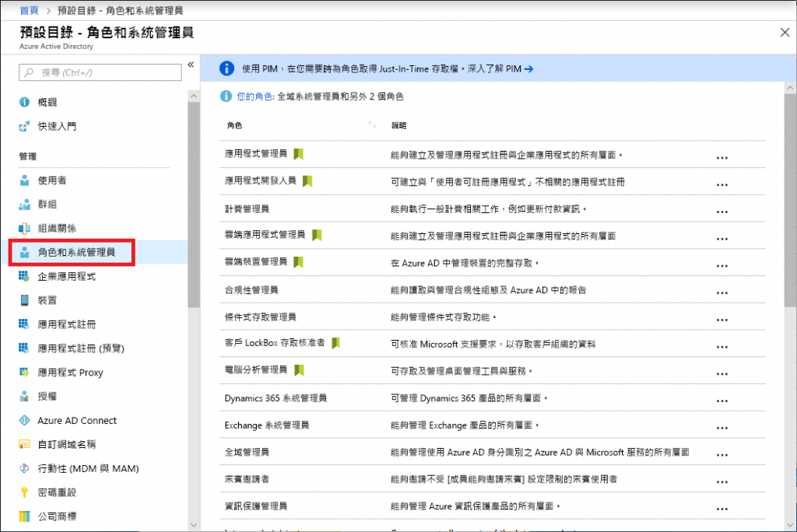
Task: Click bookmark flag beside 雲端裝置管理員
Action: coord(299,261)
